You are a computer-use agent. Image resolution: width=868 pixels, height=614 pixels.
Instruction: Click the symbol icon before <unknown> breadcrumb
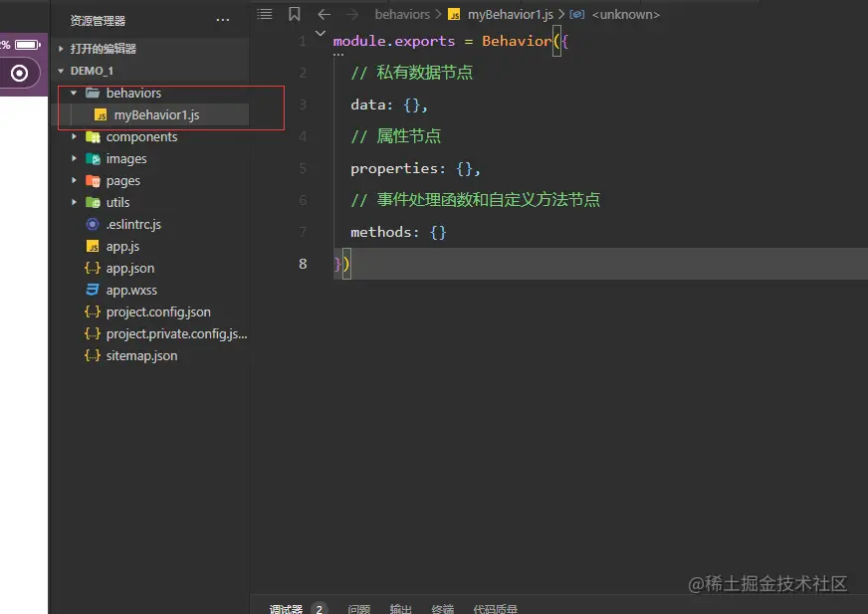[576, 14]
